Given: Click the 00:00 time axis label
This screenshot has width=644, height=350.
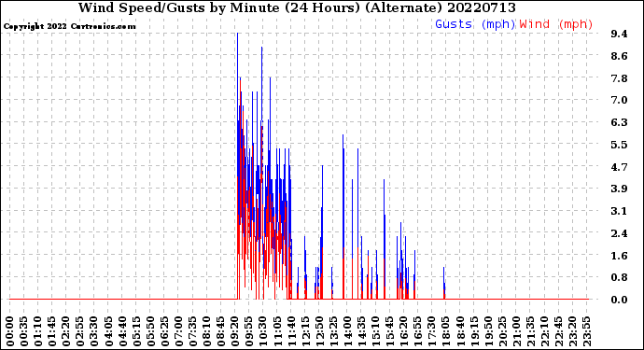Looking at the screenshot, I should click(10, 331).
